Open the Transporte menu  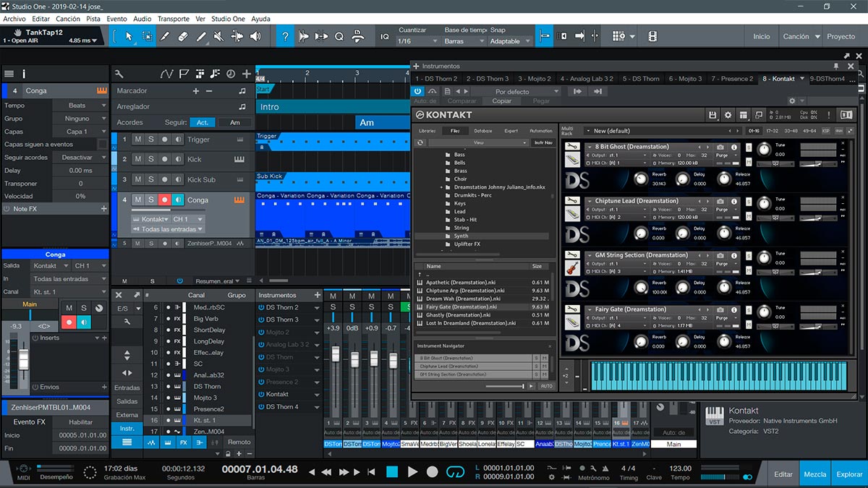pyautogui.click(x=174, y=19)
